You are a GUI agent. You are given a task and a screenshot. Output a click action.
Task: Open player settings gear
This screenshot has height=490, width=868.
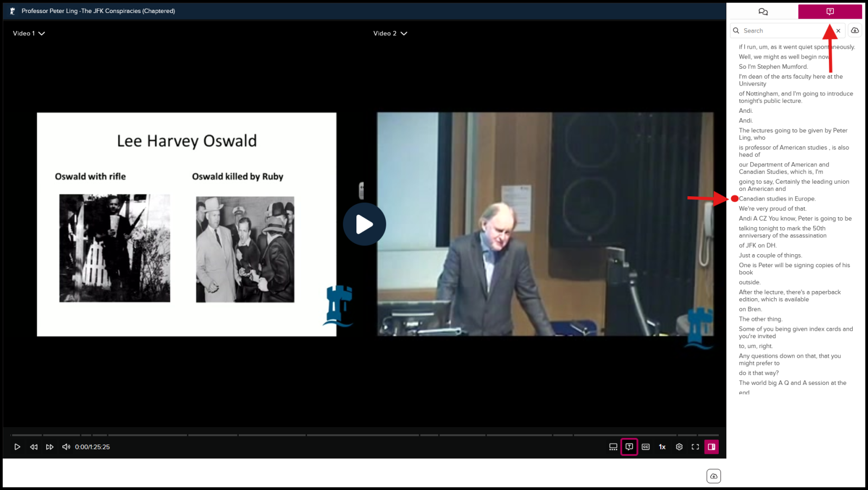click(x=679, y=447)
